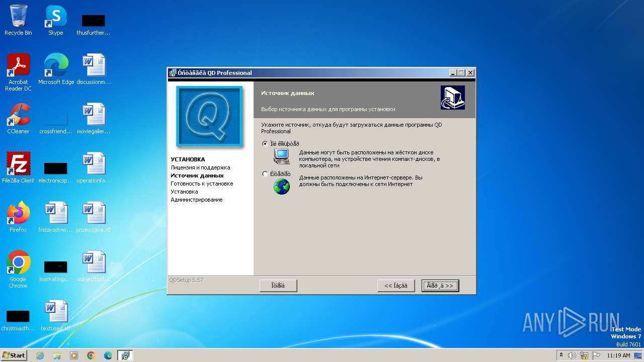Click the Администрирование step
This screenshot has width=644, height=362.
pyautogui.click(x=196, y=200)
